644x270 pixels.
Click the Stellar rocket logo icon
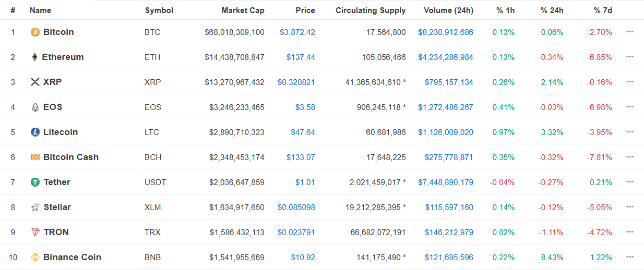[x=35, y=207]
